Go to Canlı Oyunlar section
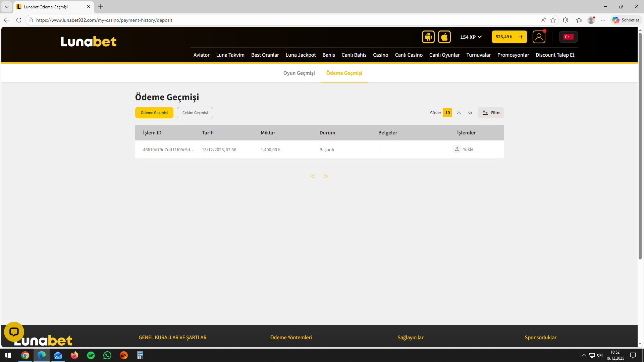This screenshot has height=362, width=644. pos(444,55)
